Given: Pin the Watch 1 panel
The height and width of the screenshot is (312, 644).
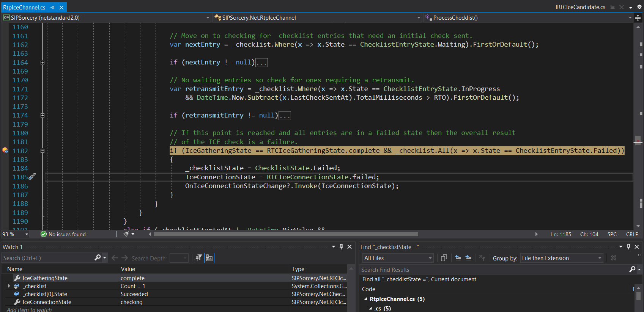Looking at the screenshot, I should [x=341, y=247].
